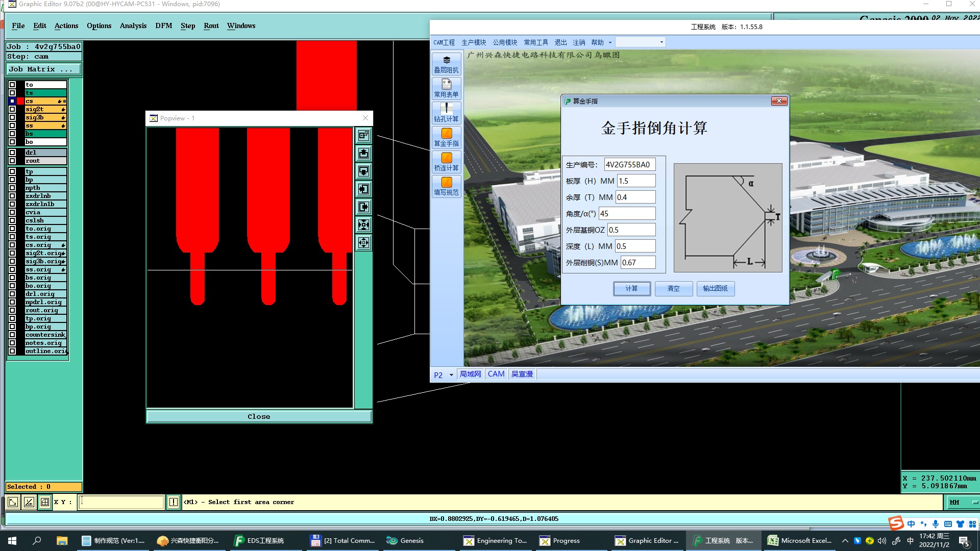Image resolution: width=980 pixels, height=551 pixels.
Task: Toggle the checkbox for layer rout
Action: tap(12, 161)
